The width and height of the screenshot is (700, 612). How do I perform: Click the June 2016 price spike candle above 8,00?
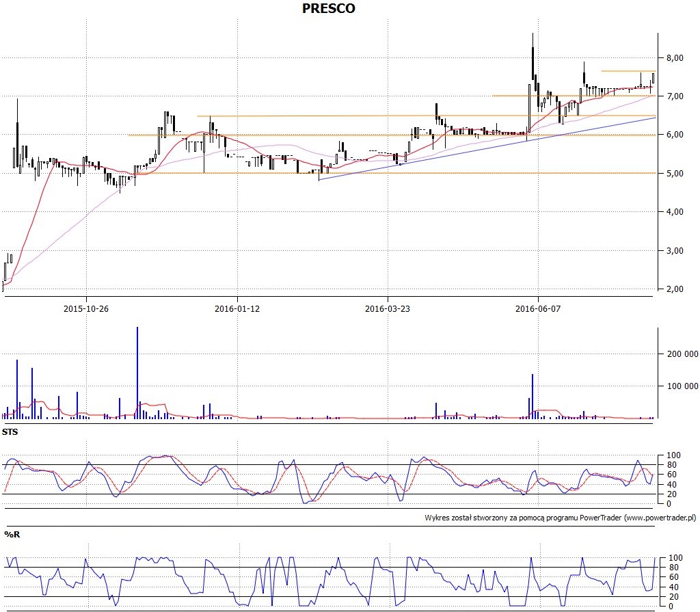tap(533, 56)
